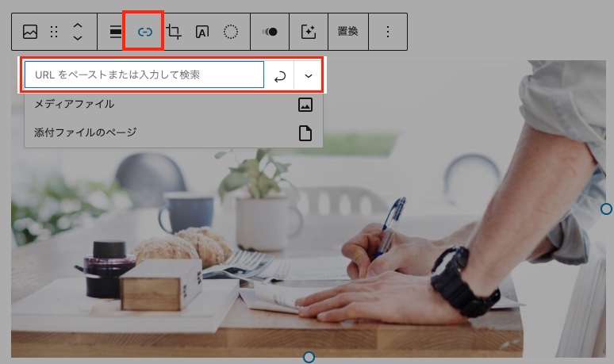The image size is (614, 364).
Task: Open the dotted circle style tool
Action: (231, 32)
